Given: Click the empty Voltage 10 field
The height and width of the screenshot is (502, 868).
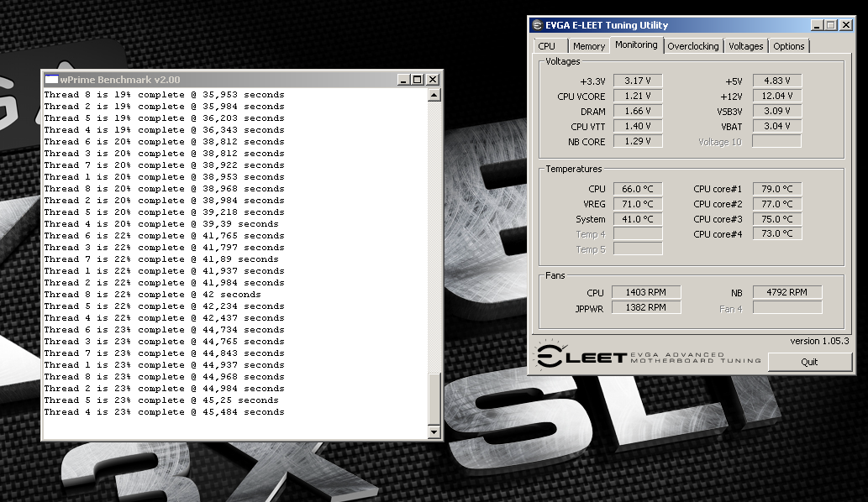Looking at the screenshot, I should click(x=777, y=142).
